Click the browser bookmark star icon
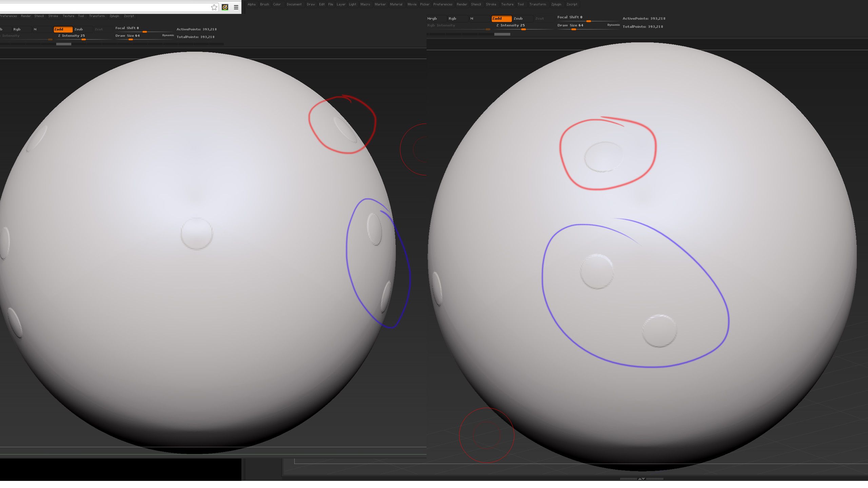The width and height of the screenshot is (868, 488). click(214, 7)
